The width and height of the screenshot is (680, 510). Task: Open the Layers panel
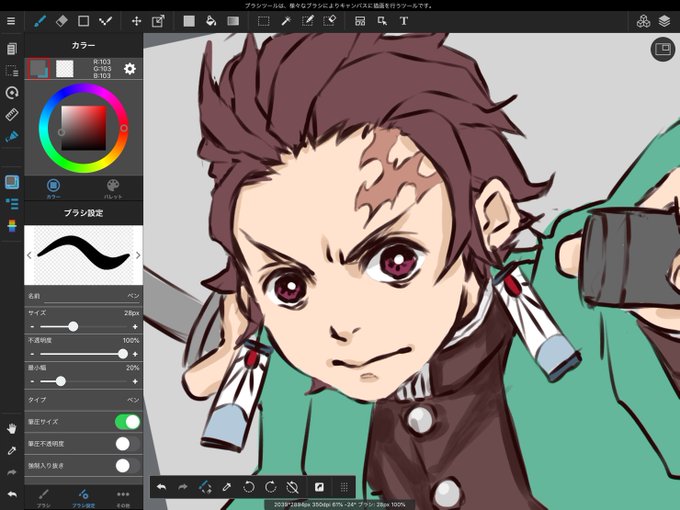pos(664,21)
